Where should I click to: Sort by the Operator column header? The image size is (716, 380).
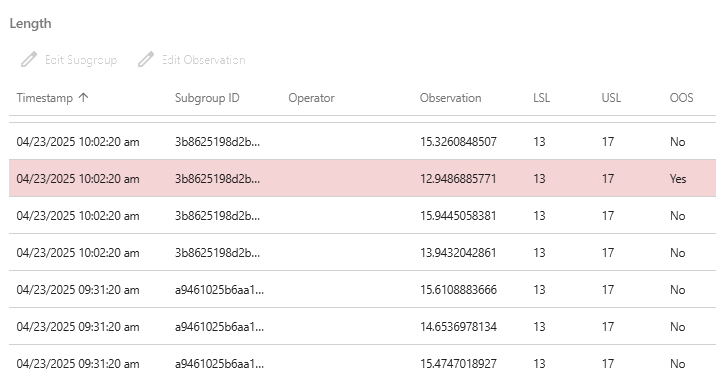311,98
